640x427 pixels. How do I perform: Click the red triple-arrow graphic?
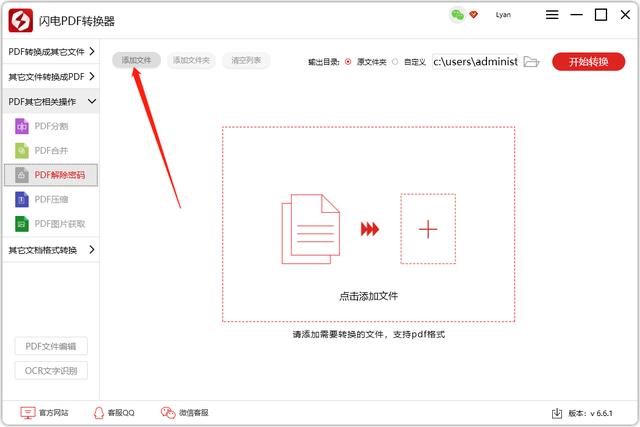coord(370,229)
